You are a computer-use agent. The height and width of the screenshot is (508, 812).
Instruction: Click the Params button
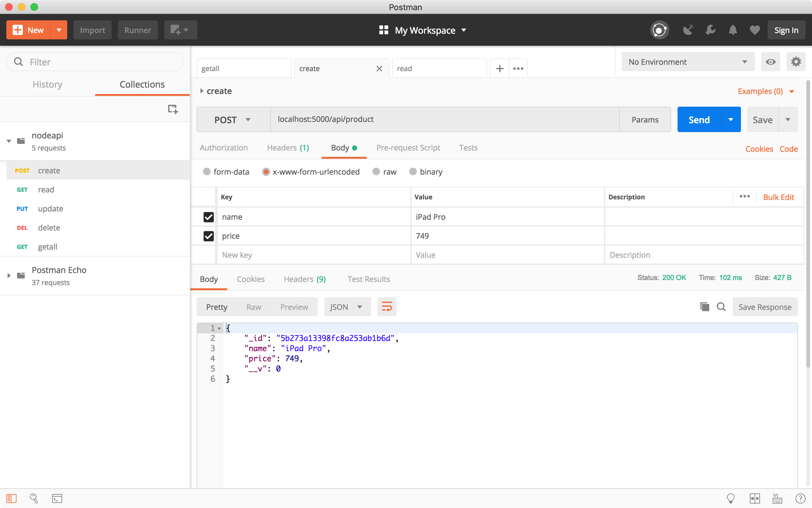click(645, 120)
